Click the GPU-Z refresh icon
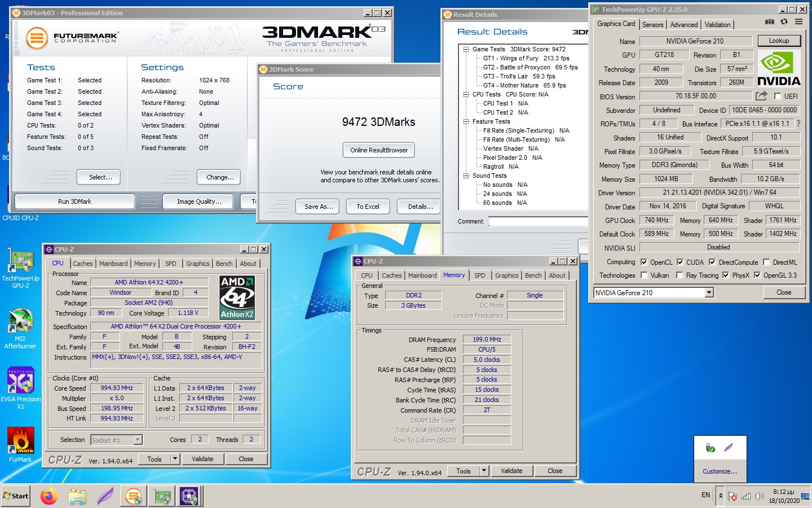The height and width of the screenshot is (508, 812). click(x=784, y=22)
